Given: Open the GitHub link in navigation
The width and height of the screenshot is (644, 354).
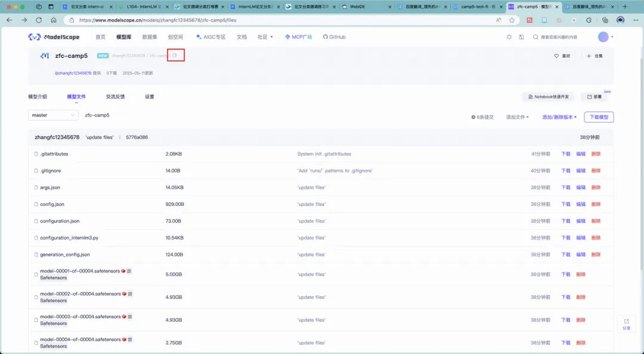Looking at the screenshot, I should tap(335, 37).
